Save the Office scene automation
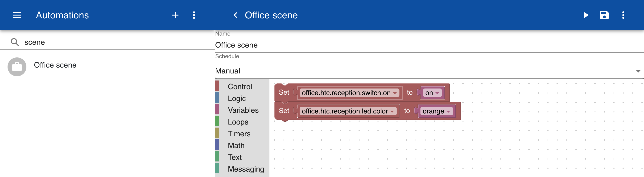The width and height of the screenshot is (644, 177). tap(604, 15)
